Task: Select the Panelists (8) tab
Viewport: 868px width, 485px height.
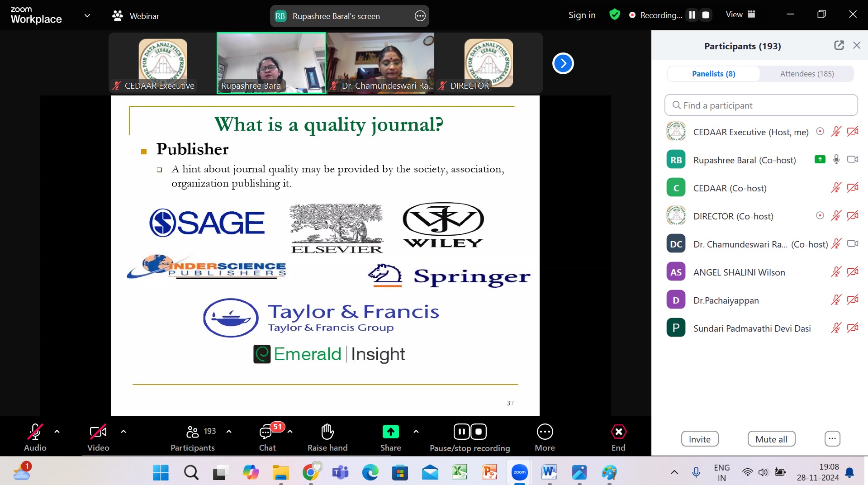Action: 713,74
